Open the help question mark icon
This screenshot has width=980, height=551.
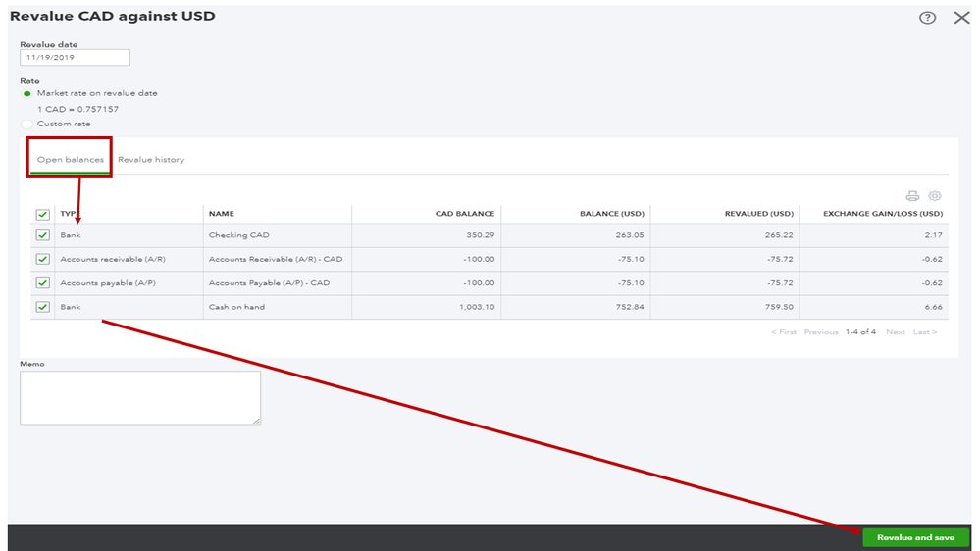coord(927,18)
